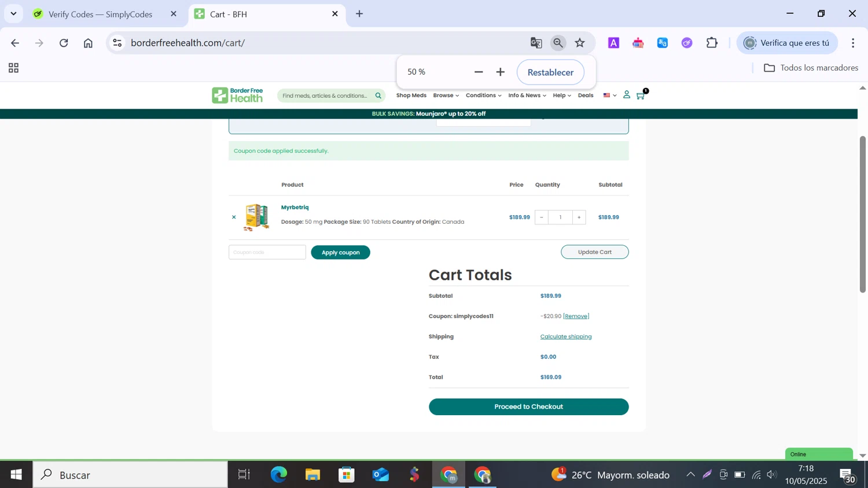The image size is (868, 488).
Task: Click the page vertical scrollbar thumb
Action: (x=862, y=214)
